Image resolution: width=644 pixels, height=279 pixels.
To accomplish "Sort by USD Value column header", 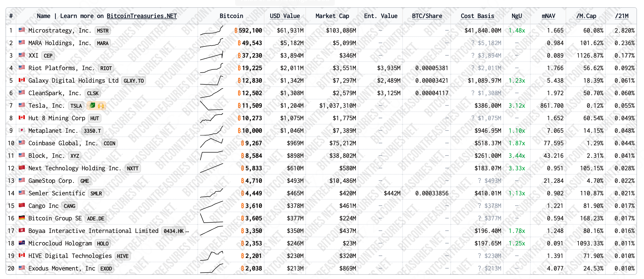I will [285, 16].
